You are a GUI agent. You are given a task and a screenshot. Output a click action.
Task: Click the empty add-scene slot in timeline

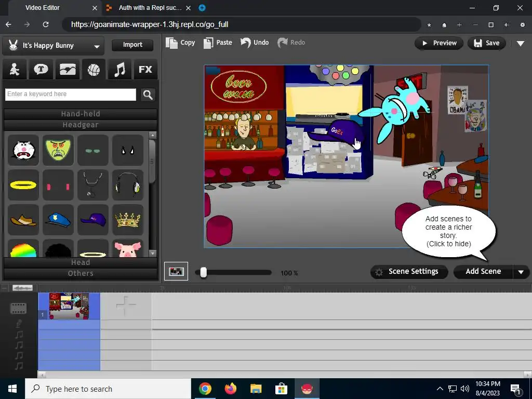point(126,306)
